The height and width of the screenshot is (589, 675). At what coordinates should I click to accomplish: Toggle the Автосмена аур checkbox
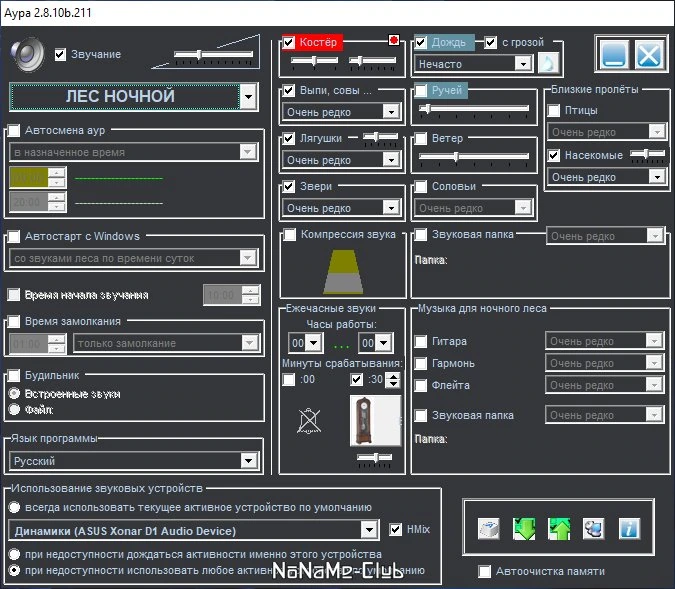pyautogui.click(x=14, y=130)
